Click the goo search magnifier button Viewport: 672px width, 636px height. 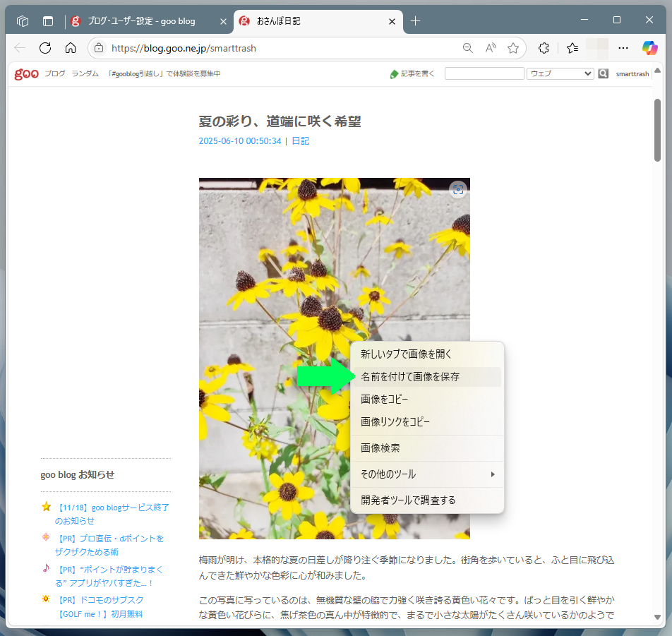(x=603, y=73)
